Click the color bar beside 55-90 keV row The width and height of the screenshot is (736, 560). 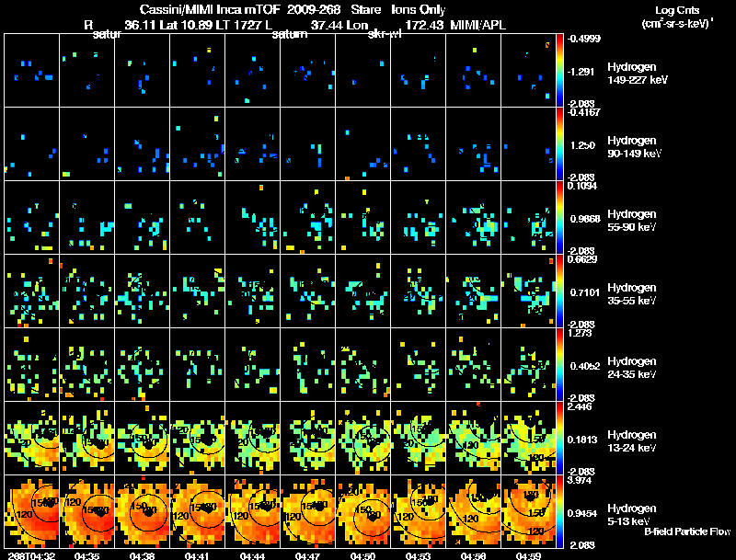pos(559,218)
